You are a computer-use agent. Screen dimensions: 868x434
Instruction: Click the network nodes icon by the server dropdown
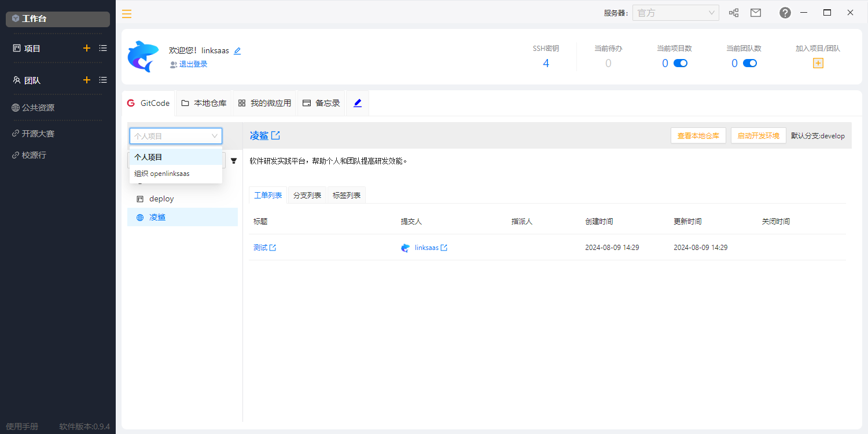(x=734, y=13)
